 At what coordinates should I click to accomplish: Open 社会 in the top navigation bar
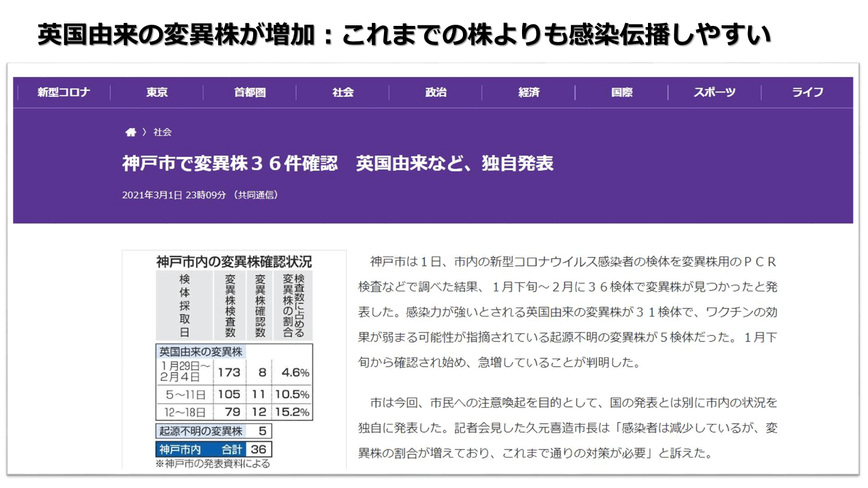(x=342, y=92)
